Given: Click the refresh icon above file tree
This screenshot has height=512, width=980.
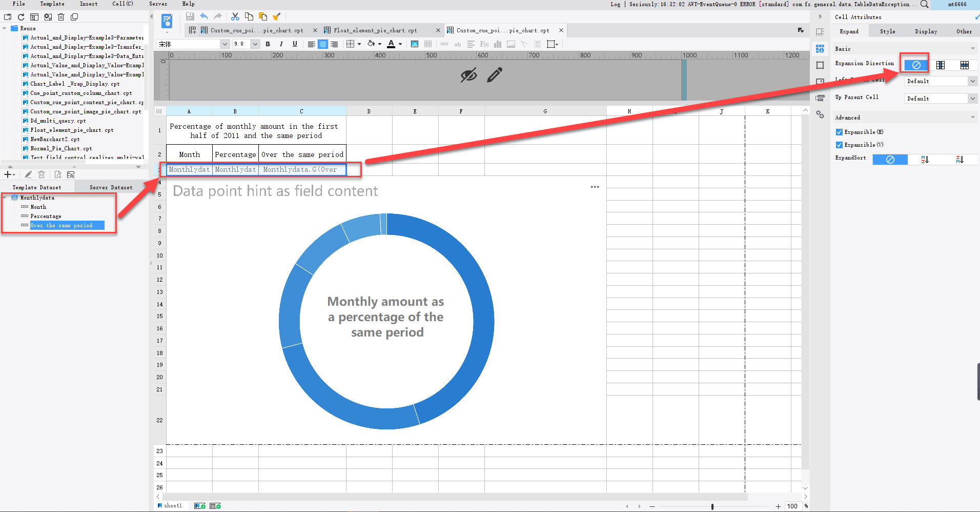Looking at the screenshot, I should pyautogui.click(x=21, y=17).
